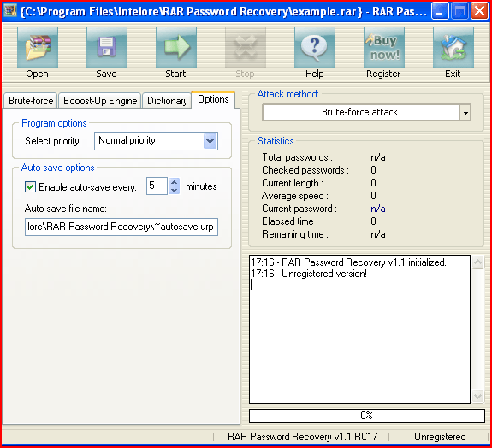This screenshot has width=492, height=448.
Task: Click the Save floppy disk icon
Action: pos(107,47)
